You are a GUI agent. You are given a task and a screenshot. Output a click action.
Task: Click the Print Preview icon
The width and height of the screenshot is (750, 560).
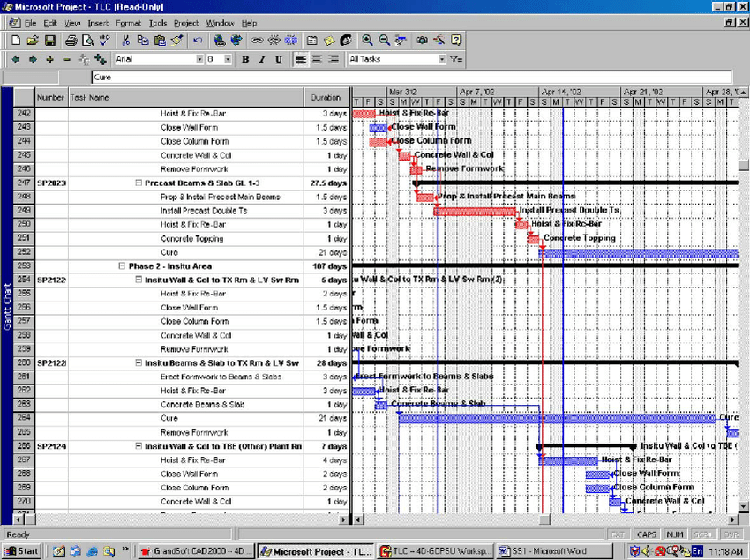[87, 41]
